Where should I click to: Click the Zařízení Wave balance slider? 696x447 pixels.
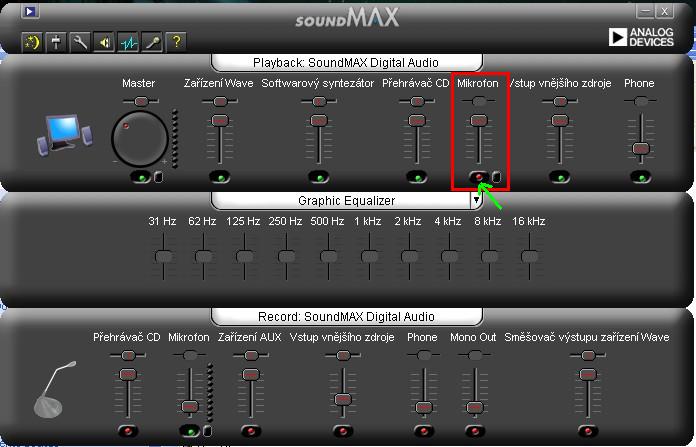point(220,102)
